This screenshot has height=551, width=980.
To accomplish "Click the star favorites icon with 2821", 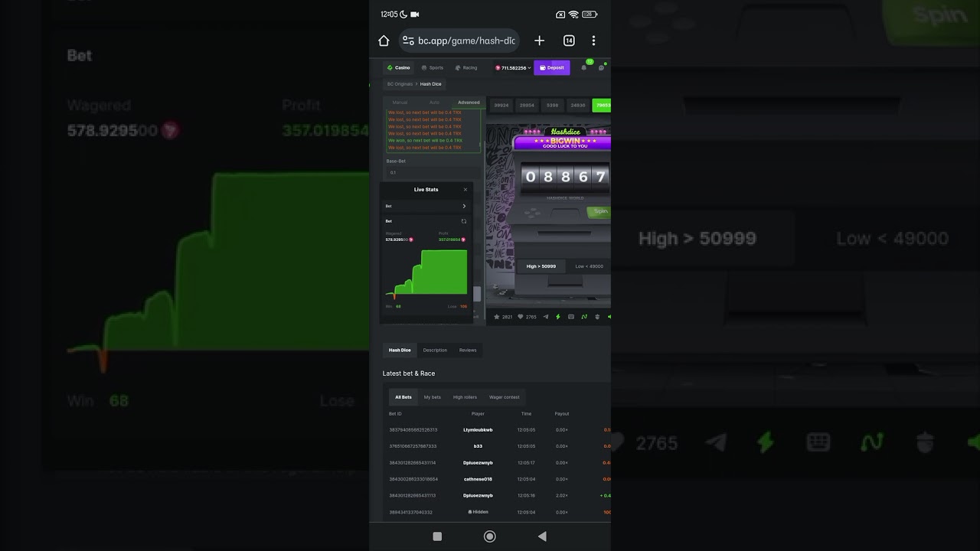I will click(497, 316).
